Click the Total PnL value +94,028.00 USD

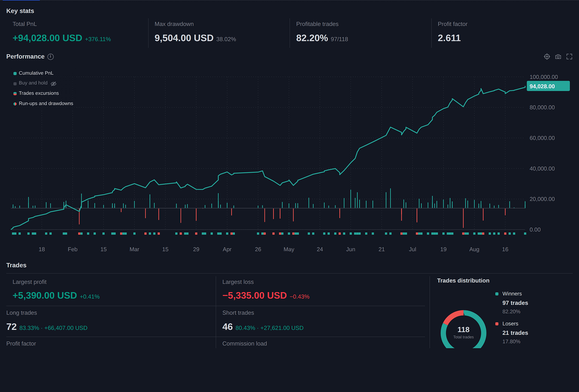[47, 38]
